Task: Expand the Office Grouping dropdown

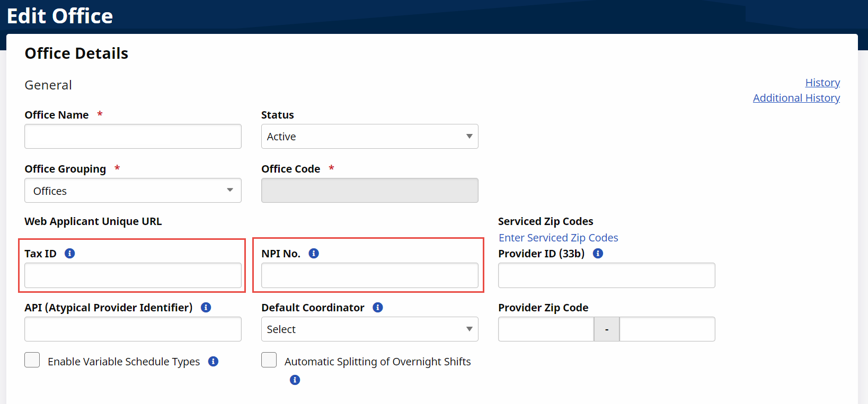Action: click(x=132, y=191)
